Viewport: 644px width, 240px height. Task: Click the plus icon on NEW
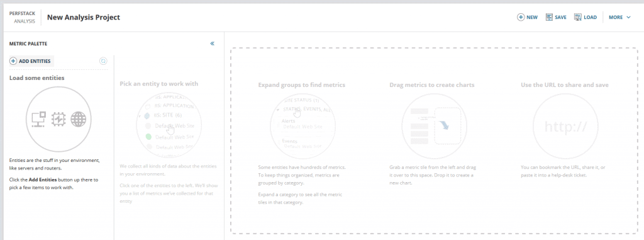click(x=521, y=17)
